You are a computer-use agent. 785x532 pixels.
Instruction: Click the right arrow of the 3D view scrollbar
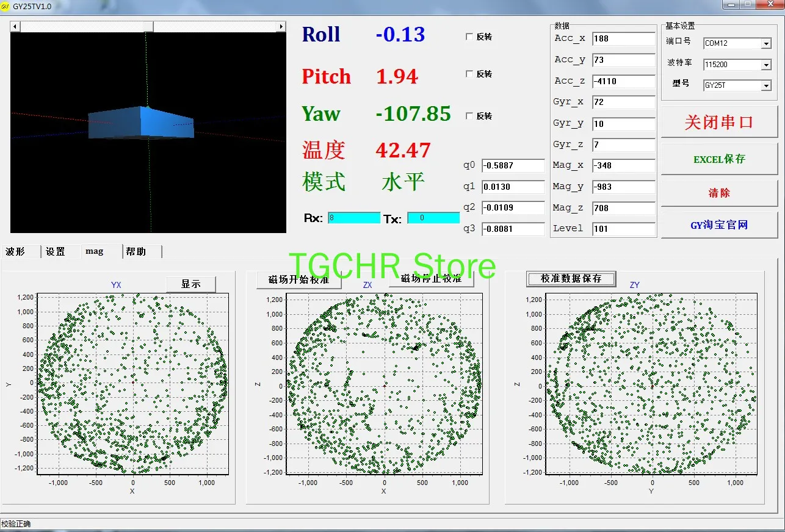281,27
